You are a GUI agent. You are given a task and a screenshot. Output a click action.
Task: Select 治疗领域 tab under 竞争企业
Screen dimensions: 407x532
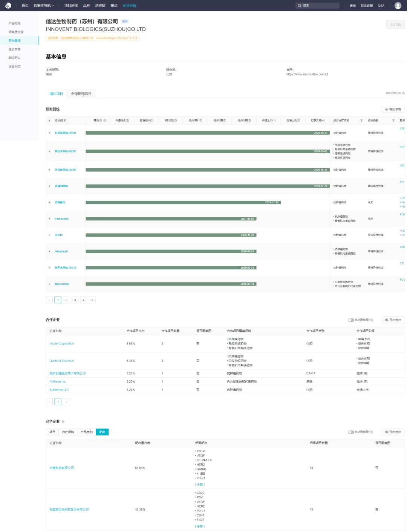[x=68, y=432]
